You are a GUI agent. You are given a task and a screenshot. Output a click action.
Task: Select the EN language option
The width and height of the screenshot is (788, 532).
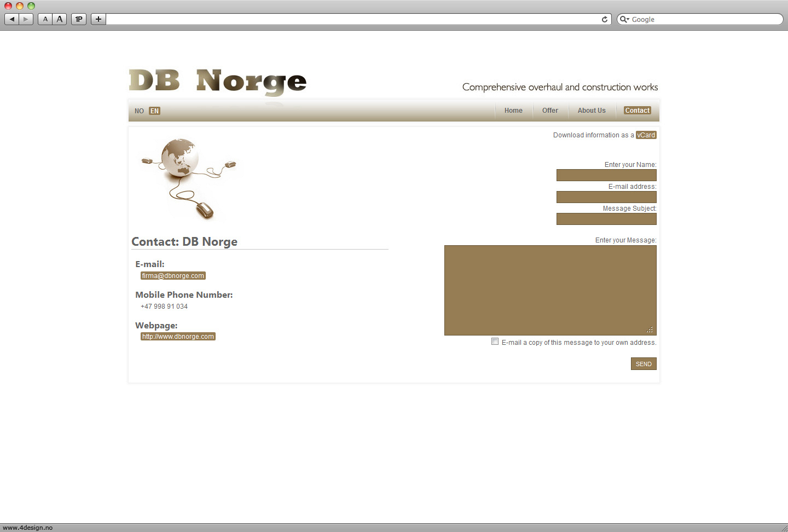[155, 111]
